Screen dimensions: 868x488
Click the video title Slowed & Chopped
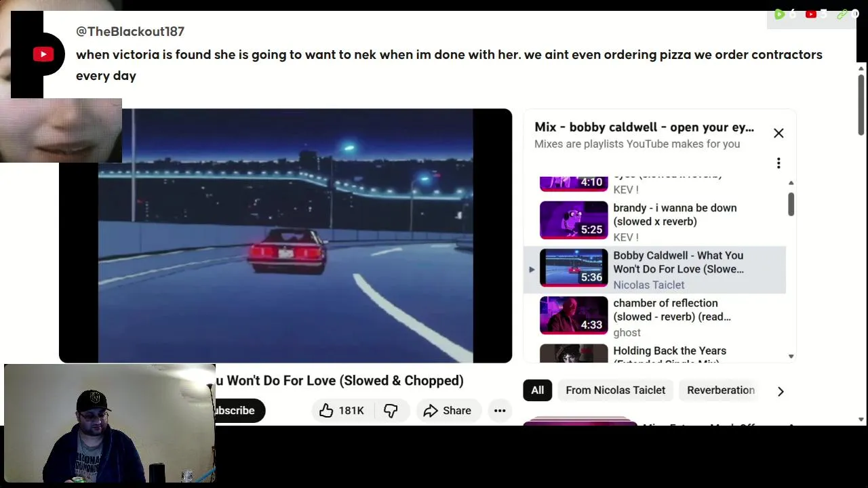click(340, 381)
